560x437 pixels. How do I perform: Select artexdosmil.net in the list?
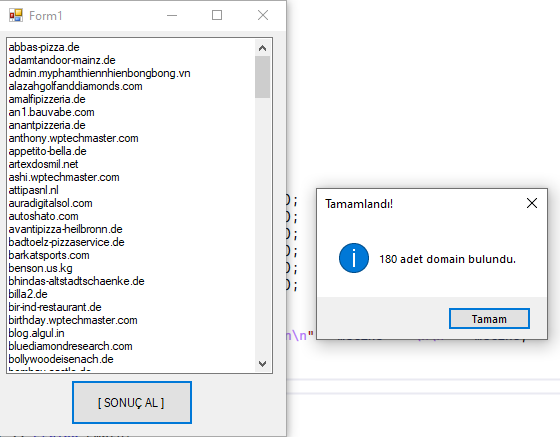click(x=43, y=164)
